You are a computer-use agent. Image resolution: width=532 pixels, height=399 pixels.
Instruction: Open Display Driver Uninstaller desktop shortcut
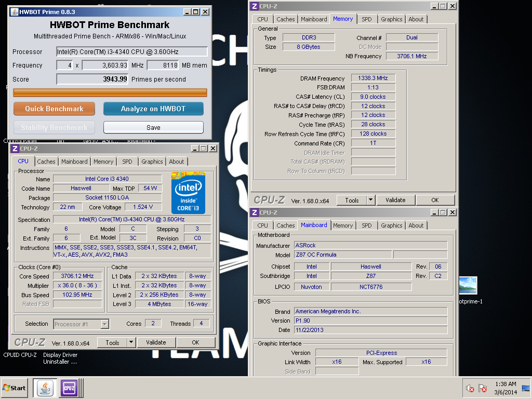(60, 358)
